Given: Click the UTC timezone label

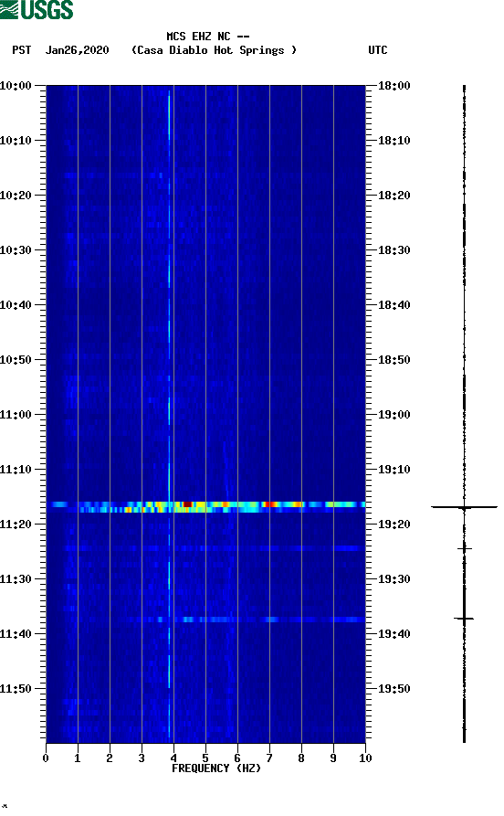Looking at the screenshot, I should pos(378,50).
